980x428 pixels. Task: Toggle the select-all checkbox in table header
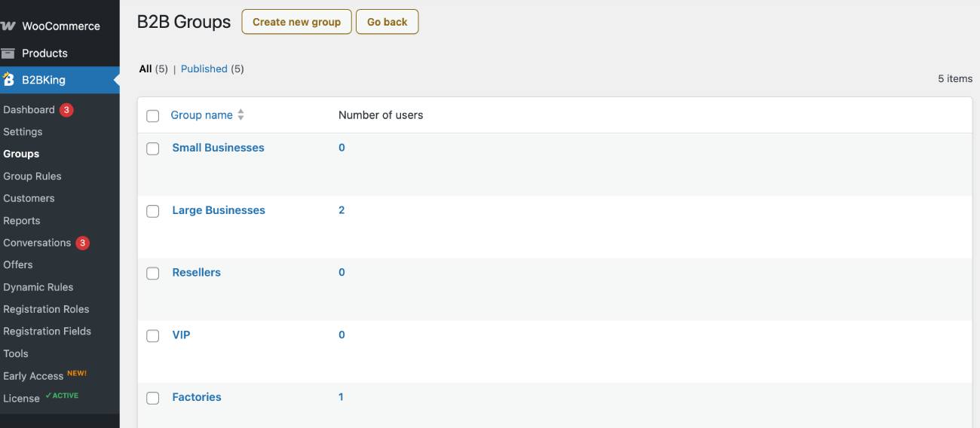(x=153, y=116)
